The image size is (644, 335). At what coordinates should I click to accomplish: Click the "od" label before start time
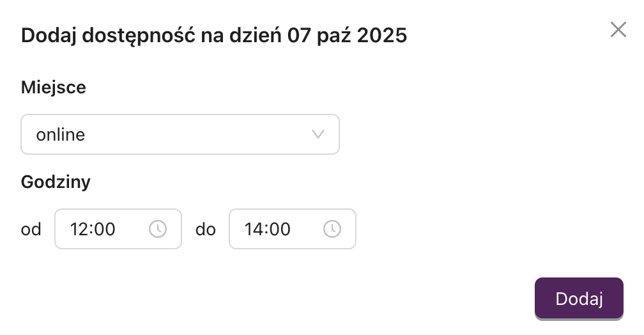[x=31, y=229]
